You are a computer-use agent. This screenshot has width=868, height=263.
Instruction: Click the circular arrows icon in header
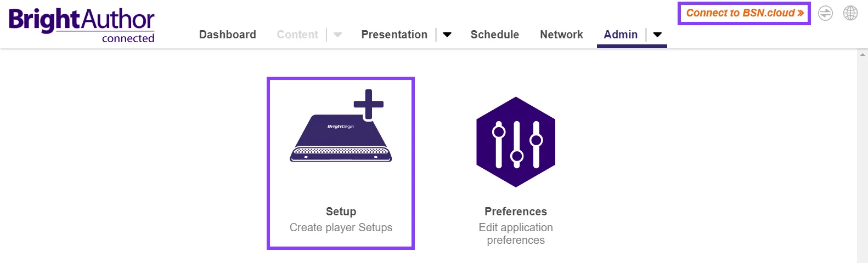(x=825, y=13)
